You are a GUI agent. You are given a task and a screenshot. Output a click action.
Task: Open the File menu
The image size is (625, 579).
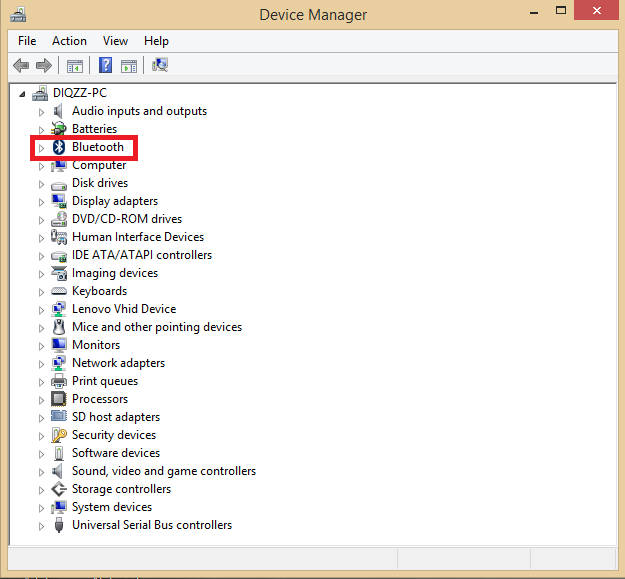(x=27, y=41)
